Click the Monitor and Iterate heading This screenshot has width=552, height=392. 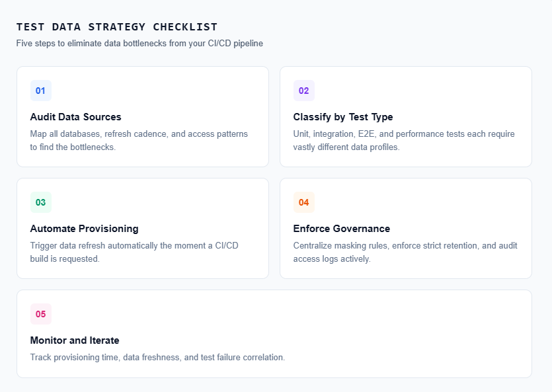pos(75,340)
